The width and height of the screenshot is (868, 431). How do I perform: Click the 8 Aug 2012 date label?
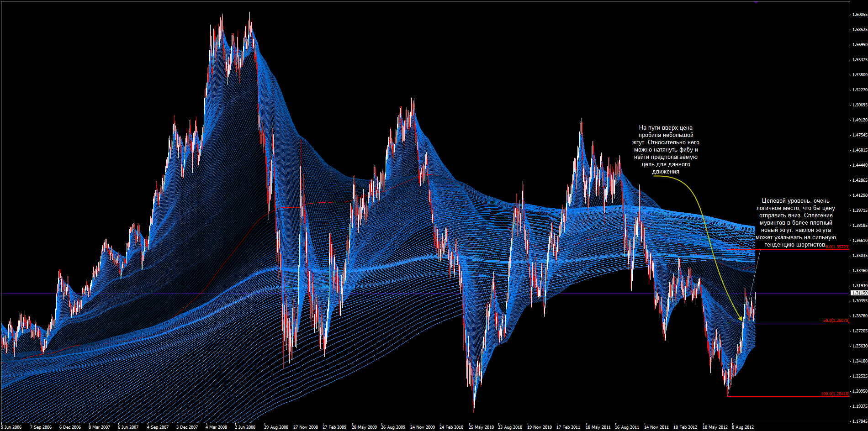click(x=742, y=427)
